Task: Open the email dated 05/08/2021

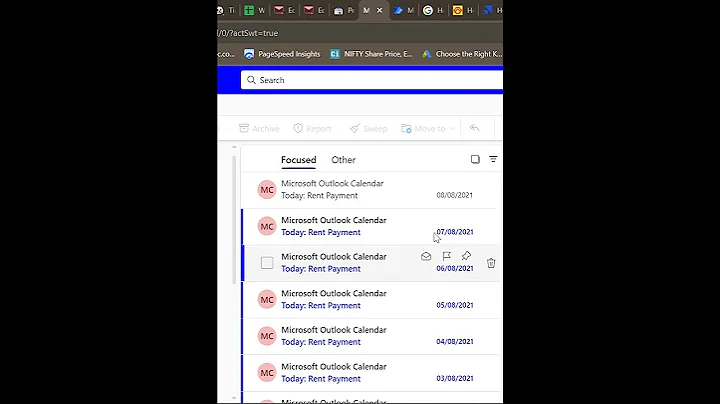Action: tap(371, 300)
